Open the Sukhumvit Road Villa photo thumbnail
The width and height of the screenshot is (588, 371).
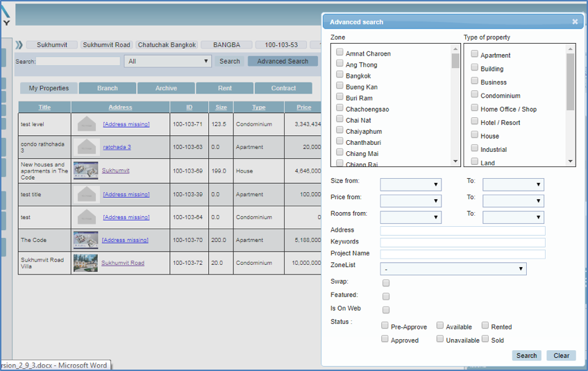(85, 263)
